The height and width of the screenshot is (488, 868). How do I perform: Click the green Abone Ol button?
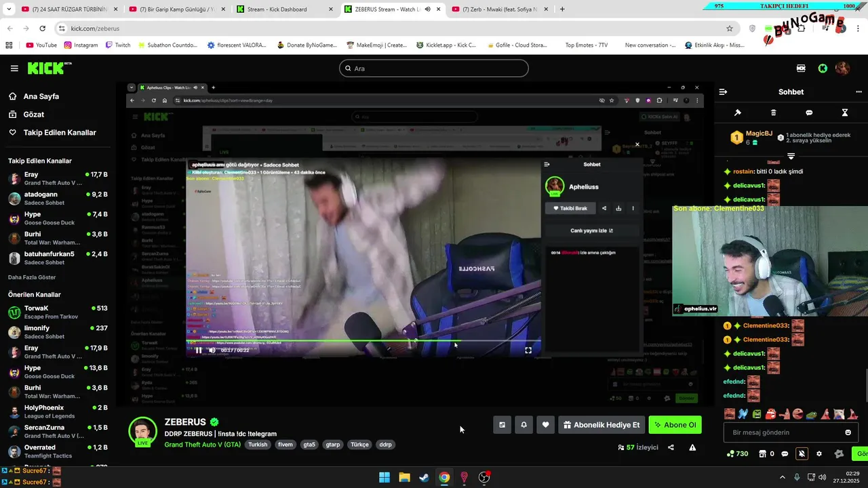tap(675, 425)
